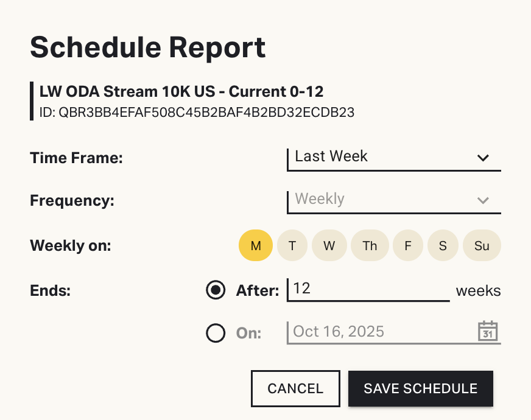
Task: Click the report name title
Action: [181, 92]
